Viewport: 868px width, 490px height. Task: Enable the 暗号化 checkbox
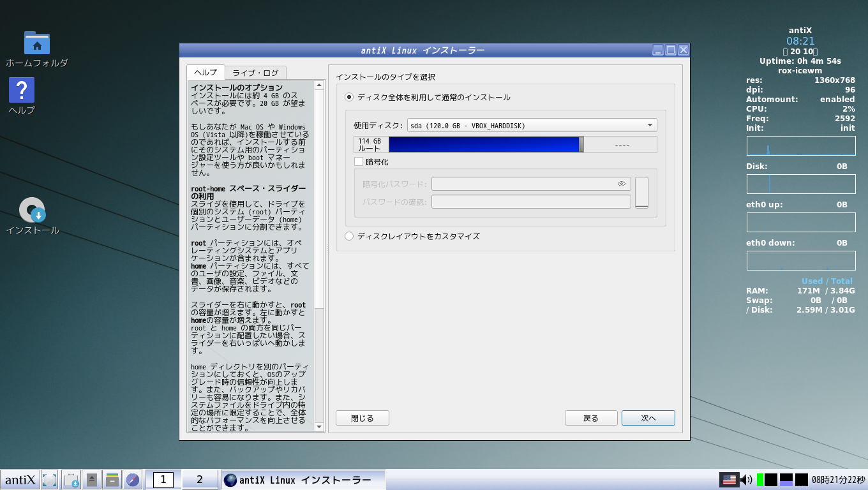(359, 162)
